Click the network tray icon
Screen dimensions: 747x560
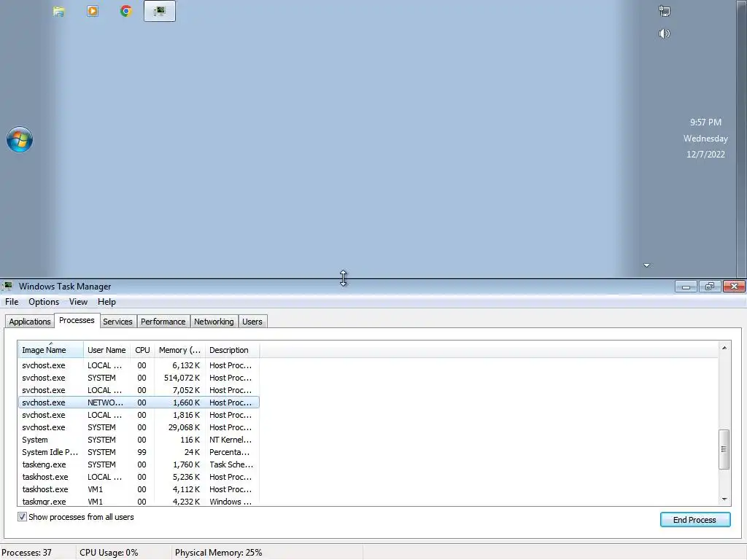665,11
